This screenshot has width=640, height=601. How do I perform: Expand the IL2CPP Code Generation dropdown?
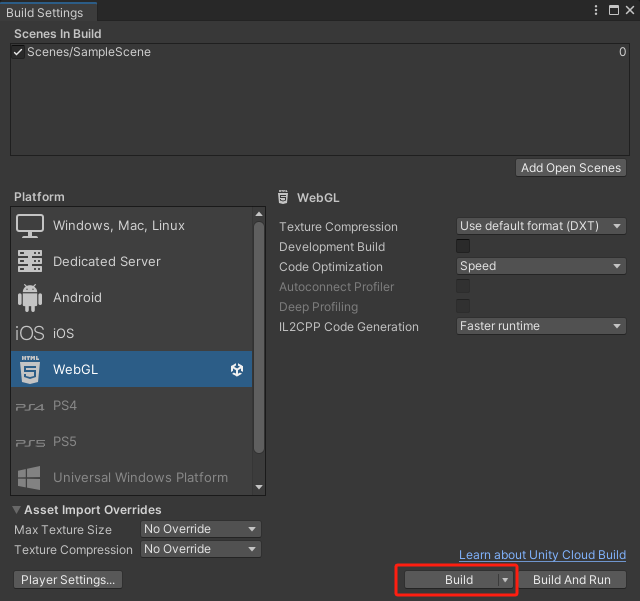click(541, 327)
